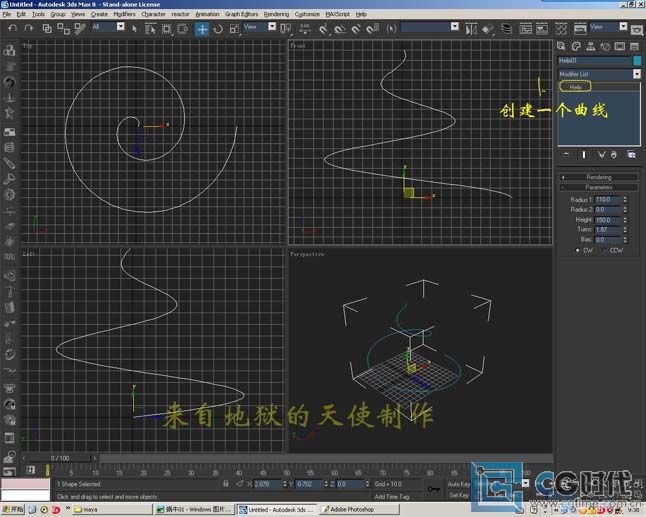Click the Align tool icon
The height and width of the screenshot is (517, 646).
coord(488,29)
